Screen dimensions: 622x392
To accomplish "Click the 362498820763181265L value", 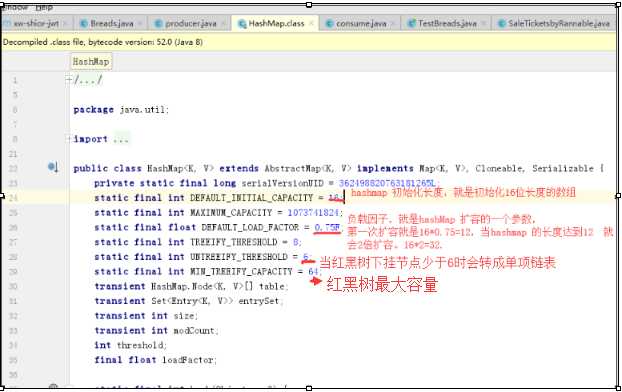I will pyautogui.click(x=388, y=183).
